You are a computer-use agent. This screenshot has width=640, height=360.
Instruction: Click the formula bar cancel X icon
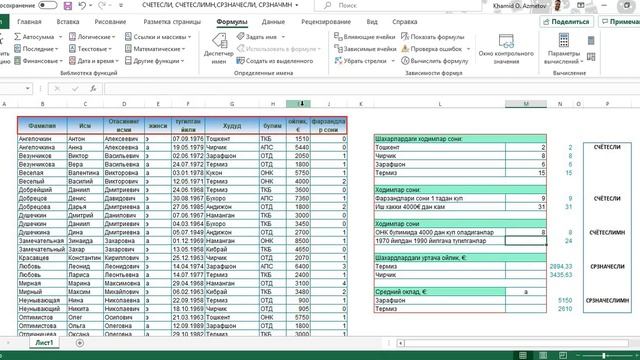pyautogui.click(x=57, y=88)
